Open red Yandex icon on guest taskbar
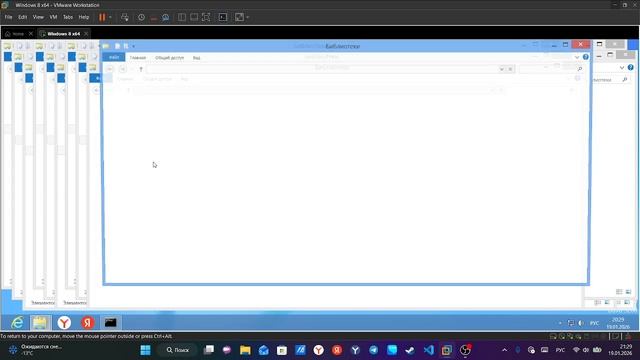The width and height of the screenshot is (640, 360). (x=87, y=322)
